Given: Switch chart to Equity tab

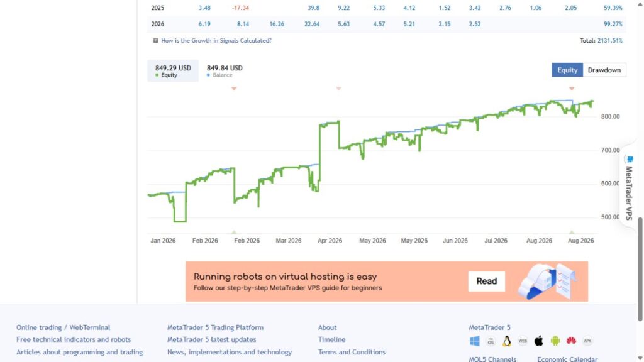Looking at the screenshot, I should coord(567,70).
